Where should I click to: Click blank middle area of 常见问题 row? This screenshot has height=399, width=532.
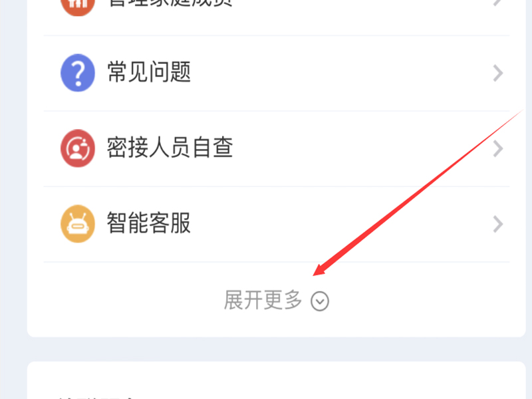coord(339,73)
